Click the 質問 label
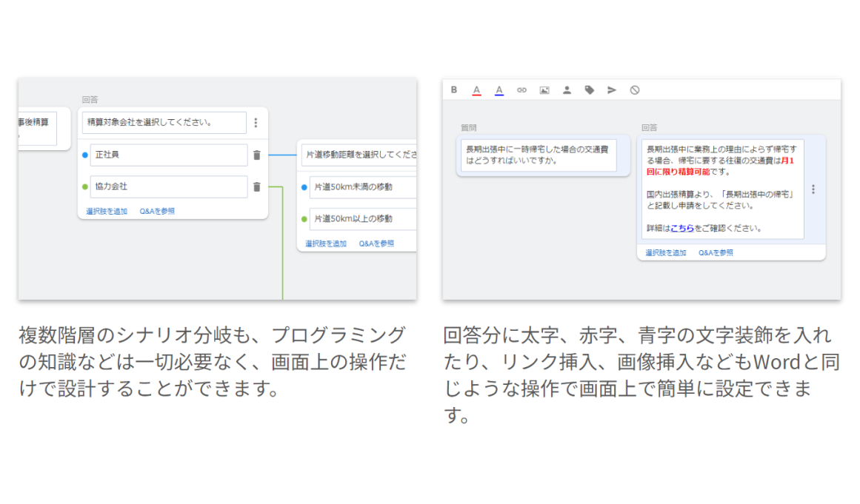Image resolution: width=860 pixels, height=504 pixels. click(468, 127)
